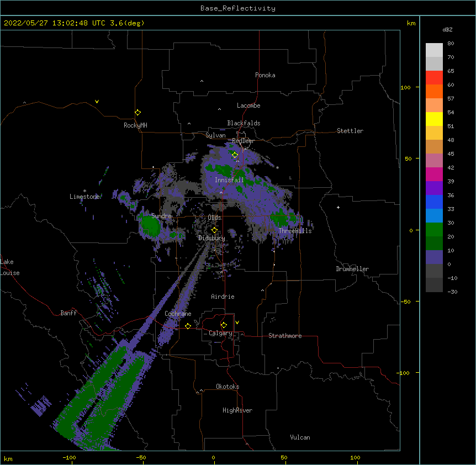Click the Calgary city label
Viewport: 476px width, 465px height.
pyautogui.click(x=220, y=333)
